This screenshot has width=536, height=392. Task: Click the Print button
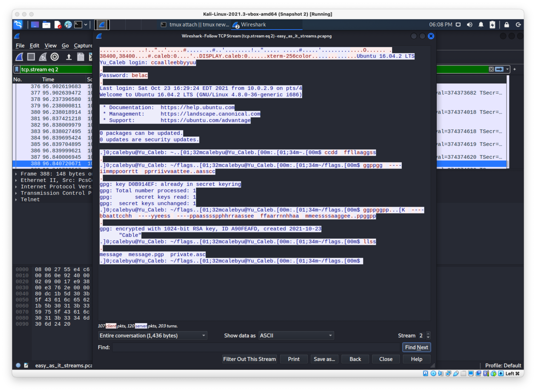coord(294,359)
